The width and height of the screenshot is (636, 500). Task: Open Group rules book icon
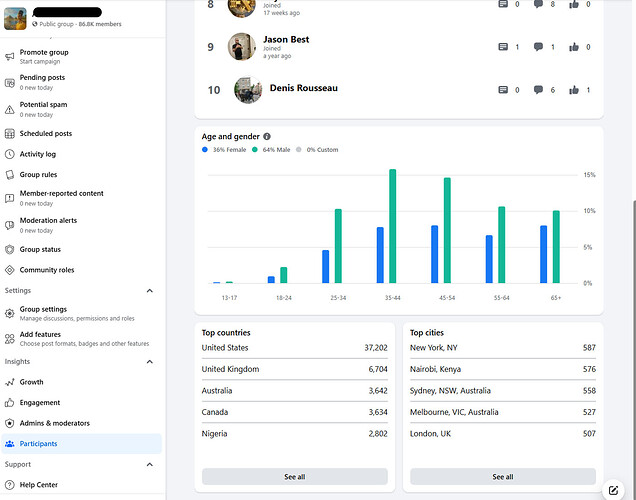point(10,175)
